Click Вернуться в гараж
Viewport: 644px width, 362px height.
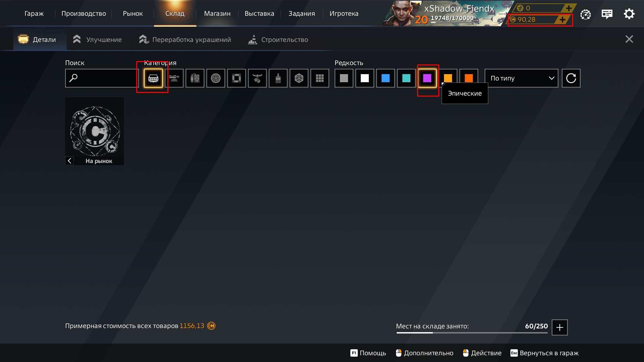[545, 353]
